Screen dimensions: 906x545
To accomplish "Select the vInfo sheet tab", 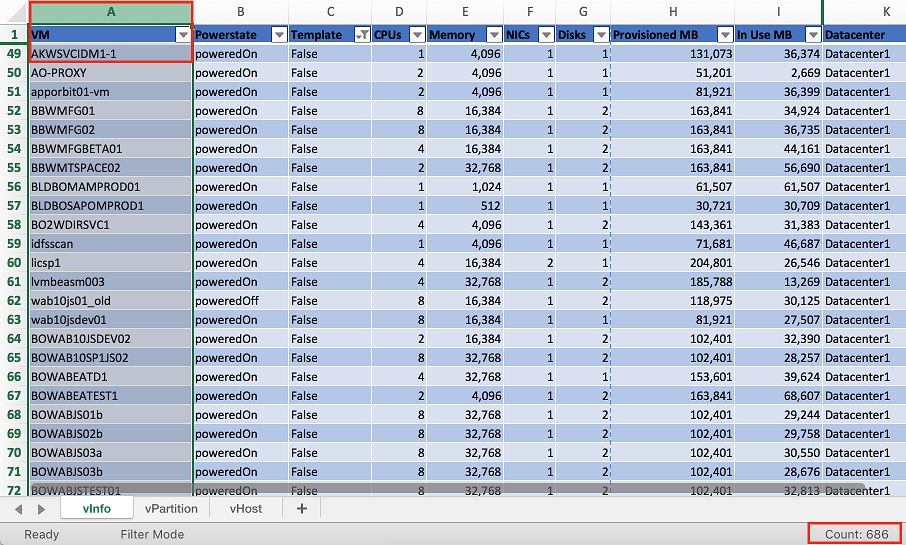I will (x=96, y=509).
